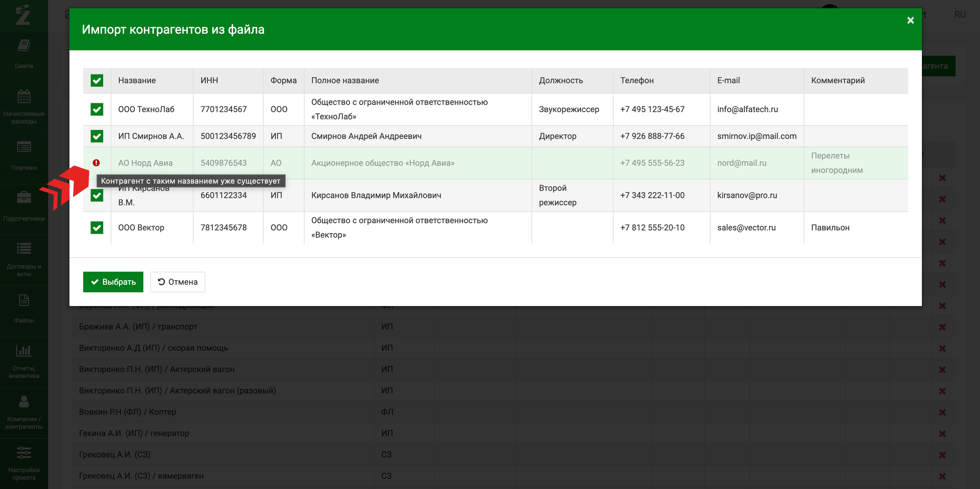
Task: Click the app logo in sidebar
Action: 23,14
